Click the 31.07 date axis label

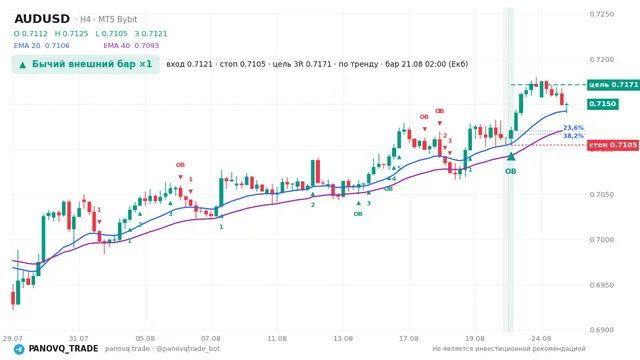pyautogui.click(x=79, y=338)
